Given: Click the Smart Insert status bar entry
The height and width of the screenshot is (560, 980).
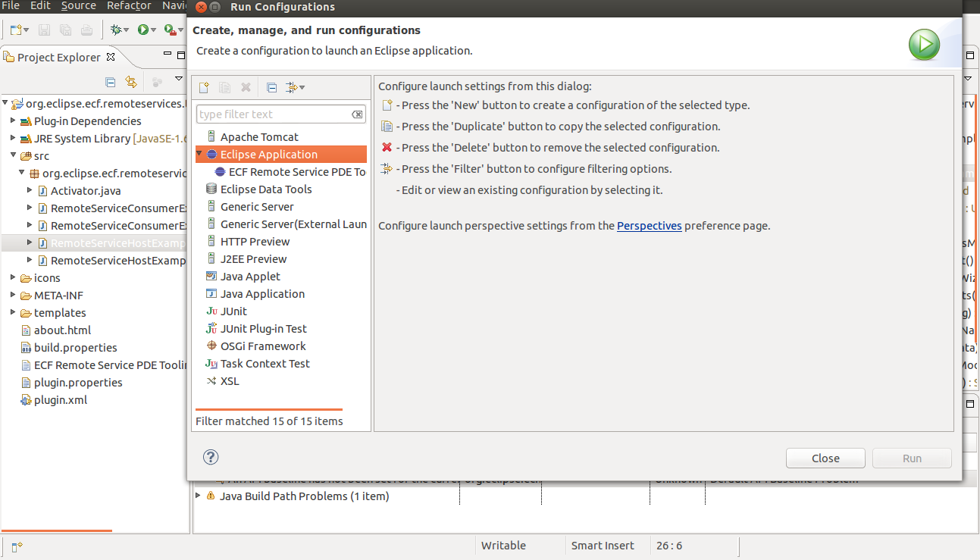Looking at the screenshot, I should point(603,546).
